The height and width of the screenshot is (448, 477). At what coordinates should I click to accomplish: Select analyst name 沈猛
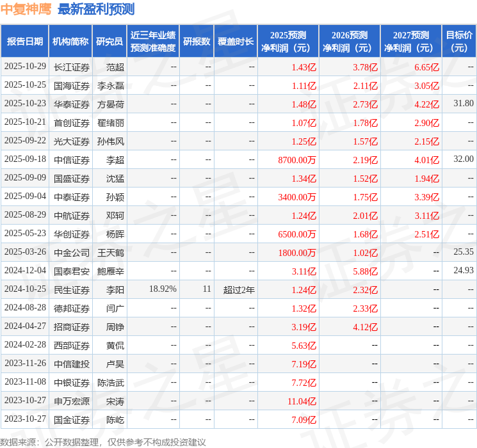[x=115, y=179]
